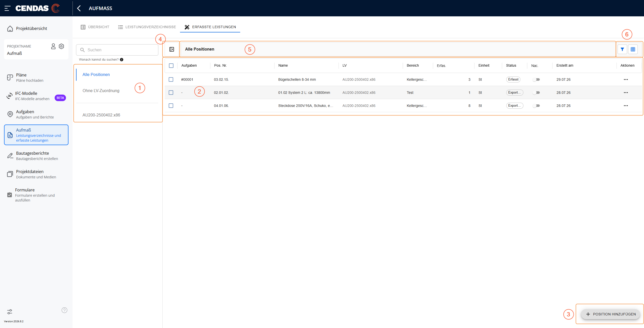Check the Steckdose 250V/16A row checkbox
The height and width of the screenshot is (328, 644).
[171, 106]
